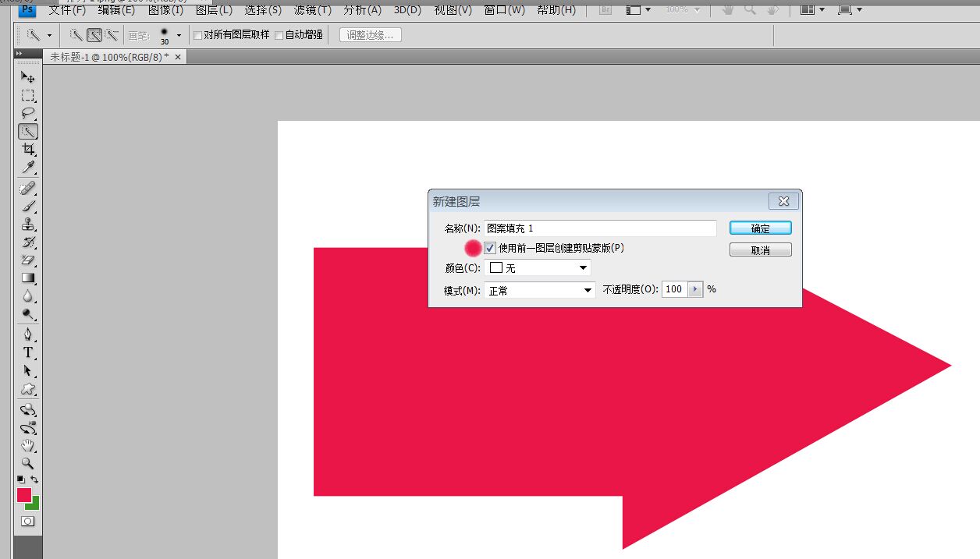Open the Edit (编辑) menu
This screenshot has width=980, height=559.
(x=116, y=10)
